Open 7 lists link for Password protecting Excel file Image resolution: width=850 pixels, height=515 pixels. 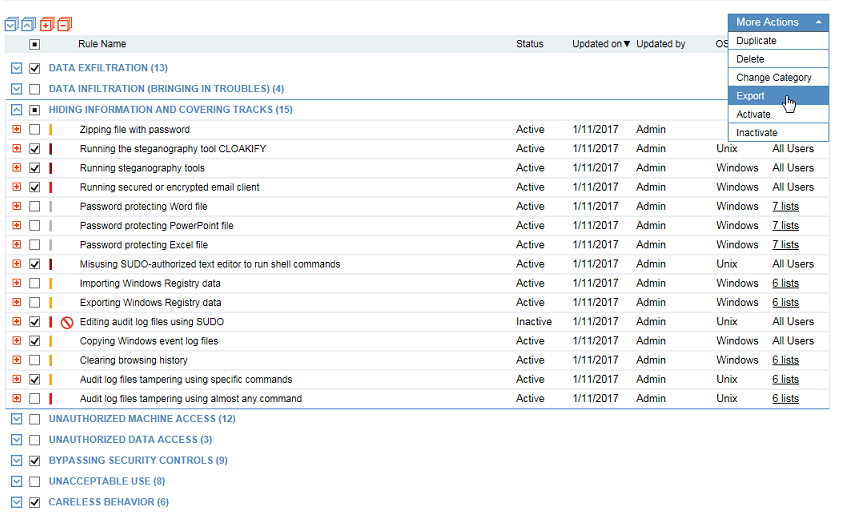[785, 245]
